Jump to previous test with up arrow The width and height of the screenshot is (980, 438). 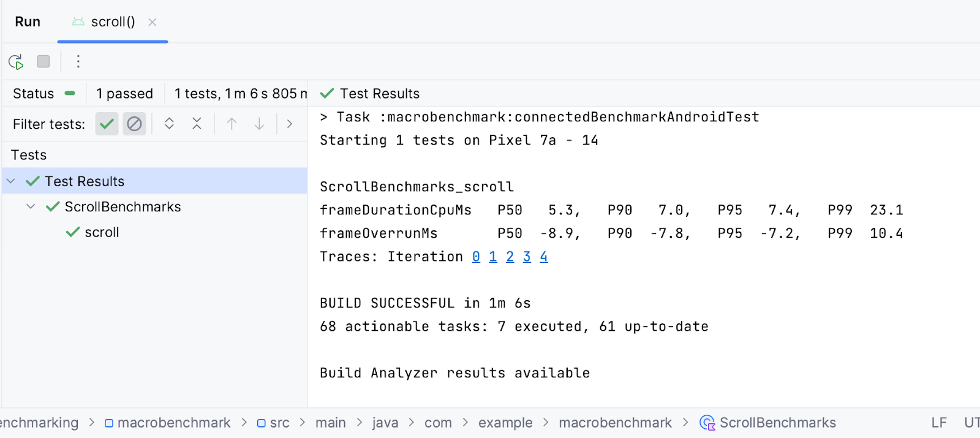pyautogui.click(x=232, y=124)
